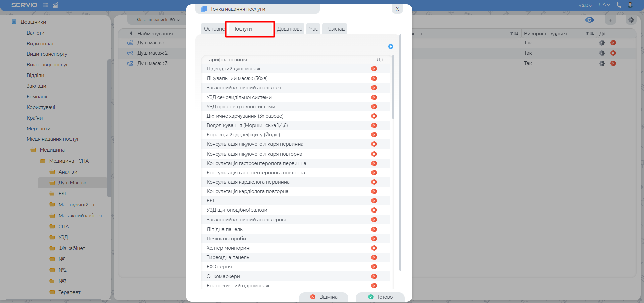Click the services list vertical scrollbar
Image resolution: width=644 pixels, height=303 pixels.
pos(393,87)
